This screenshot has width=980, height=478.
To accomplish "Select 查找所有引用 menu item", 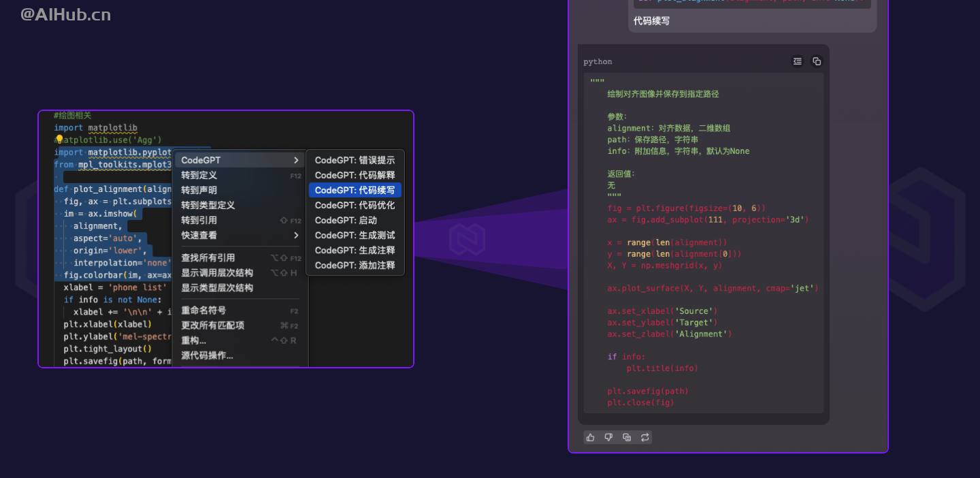I will (240, 257).
